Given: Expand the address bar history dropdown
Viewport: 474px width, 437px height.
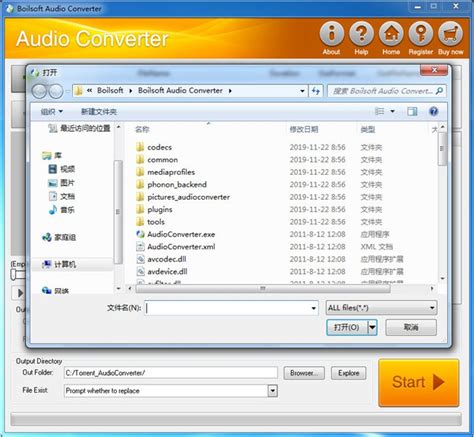Looking at the screenshot, I should (302, 91).
